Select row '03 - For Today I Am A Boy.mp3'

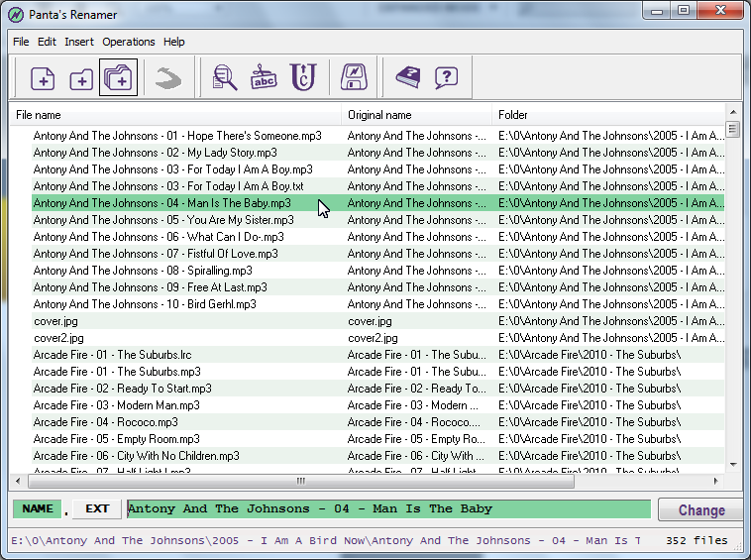click(x=378, y=169)
